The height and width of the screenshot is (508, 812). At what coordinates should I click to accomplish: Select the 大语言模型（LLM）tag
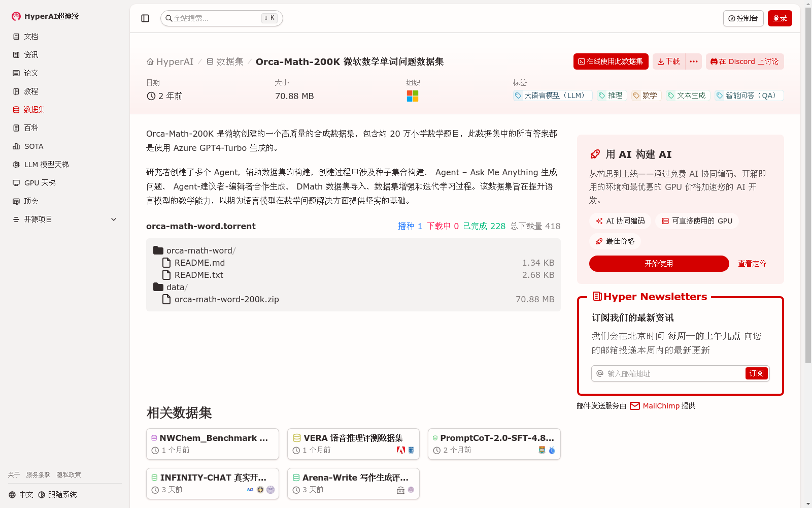[x=553, y=96]
